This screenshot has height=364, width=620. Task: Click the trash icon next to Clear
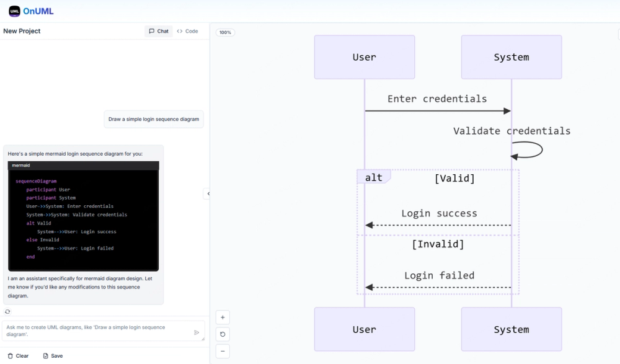pos(9,355)
